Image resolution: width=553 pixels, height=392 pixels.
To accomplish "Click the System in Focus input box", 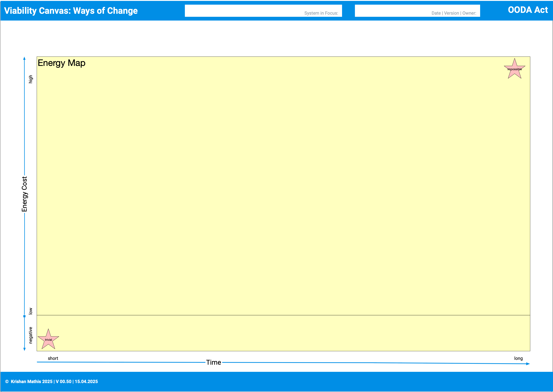I will (263, 11).
